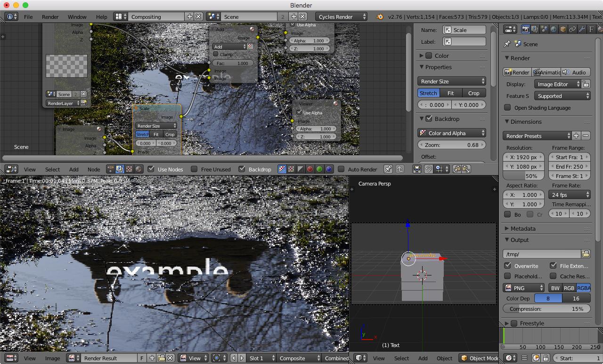Viewport: 603px width, 364px height.
Task: Open the Render Layers properties tab
Action: tap(535, 29)
